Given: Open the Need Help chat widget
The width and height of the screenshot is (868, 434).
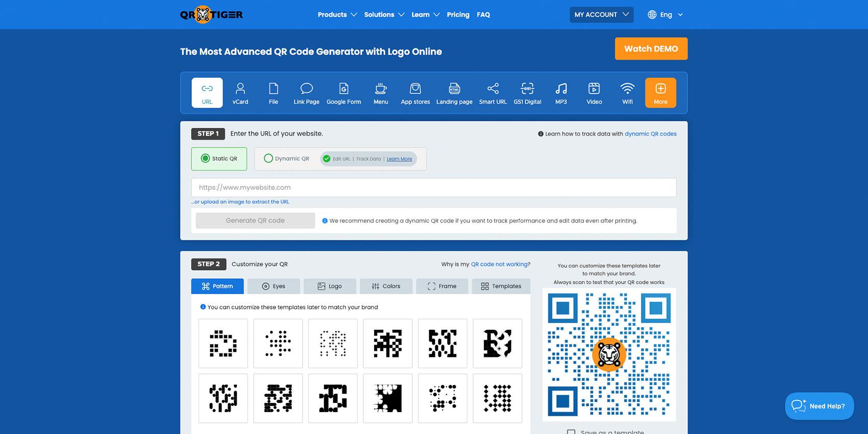Looking at the screenshot, I should pos(819,406).
